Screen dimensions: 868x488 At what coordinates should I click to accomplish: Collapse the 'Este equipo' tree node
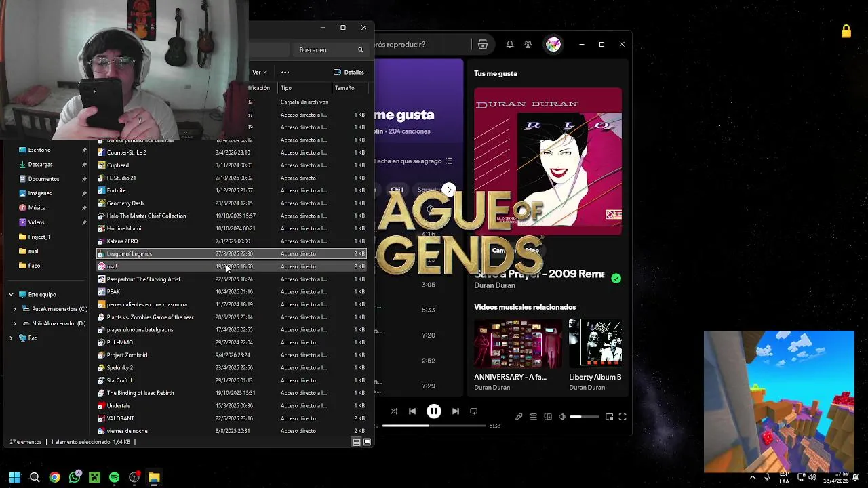pyautogui.click(x=11, y=295)
